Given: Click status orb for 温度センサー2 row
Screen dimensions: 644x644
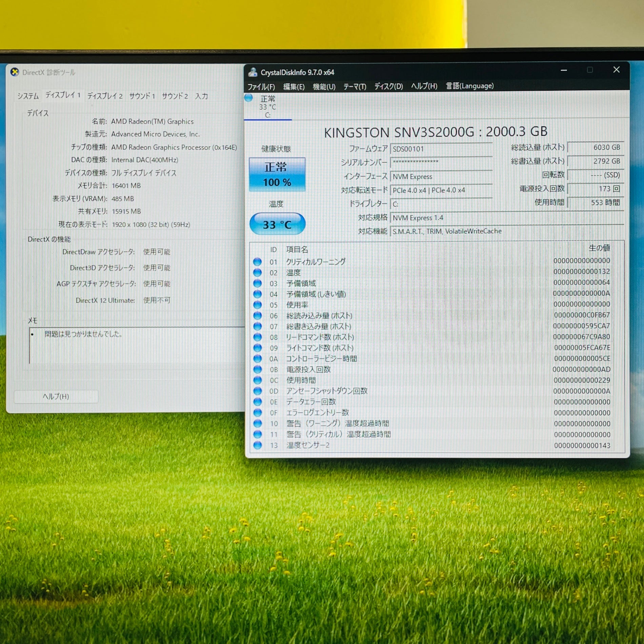Looking at the screenshot, I should 258,445.
